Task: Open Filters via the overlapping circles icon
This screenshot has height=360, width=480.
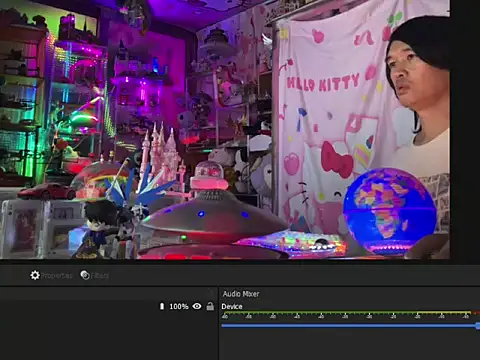Action: pyautogui.click(x=85, y=275)
